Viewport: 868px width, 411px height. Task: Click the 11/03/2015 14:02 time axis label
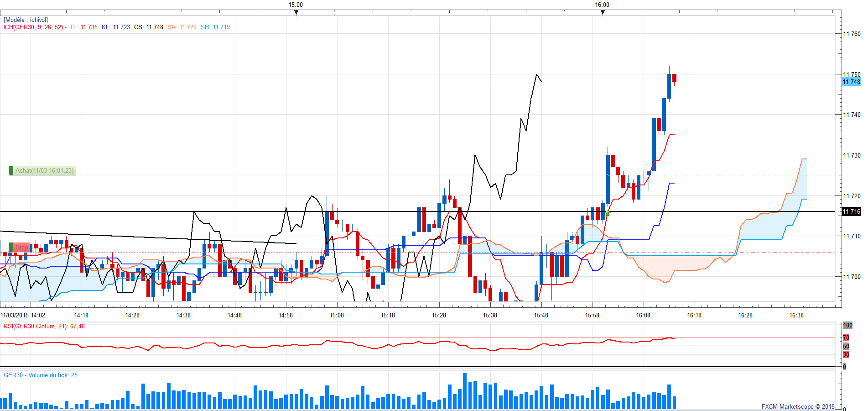[23, 315]
